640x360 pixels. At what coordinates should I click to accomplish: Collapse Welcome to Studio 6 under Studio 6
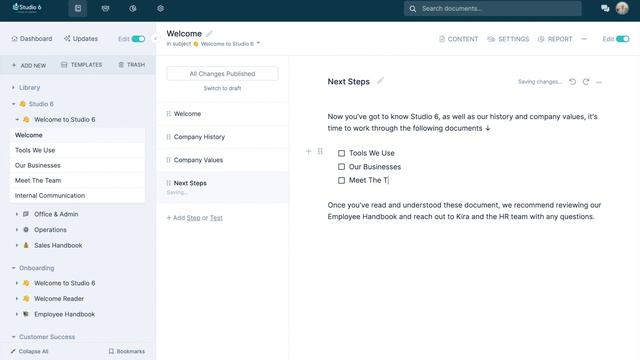[17, 120]
